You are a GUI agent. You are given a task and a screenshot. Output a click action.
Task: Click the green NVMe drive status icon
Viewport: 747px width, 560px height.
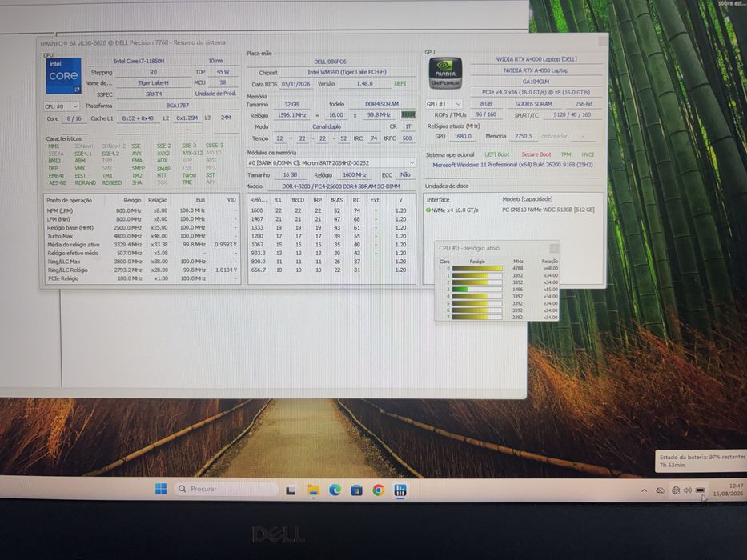pos(428,210)
